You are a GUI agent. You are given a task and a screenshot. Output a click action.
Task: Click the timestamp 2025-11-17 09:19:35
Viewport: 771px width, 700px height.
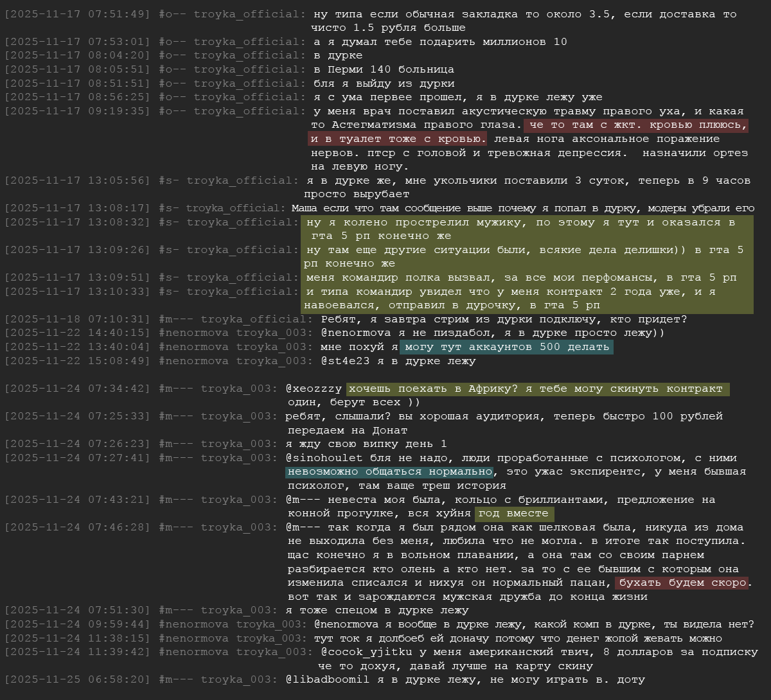click(x=78, y=111)
